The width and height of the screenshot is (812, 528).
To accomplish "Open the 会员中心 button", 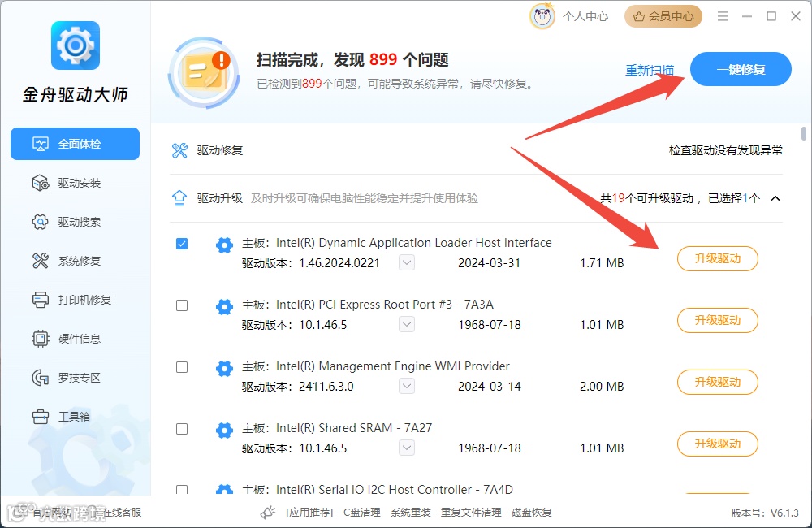I will [663, 16].
